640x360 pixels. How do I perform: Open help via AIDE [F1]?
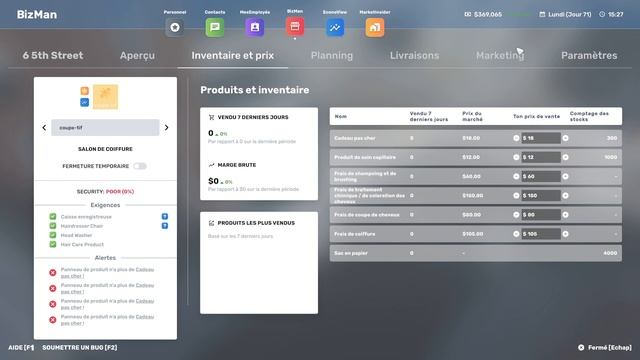point(21,348)
